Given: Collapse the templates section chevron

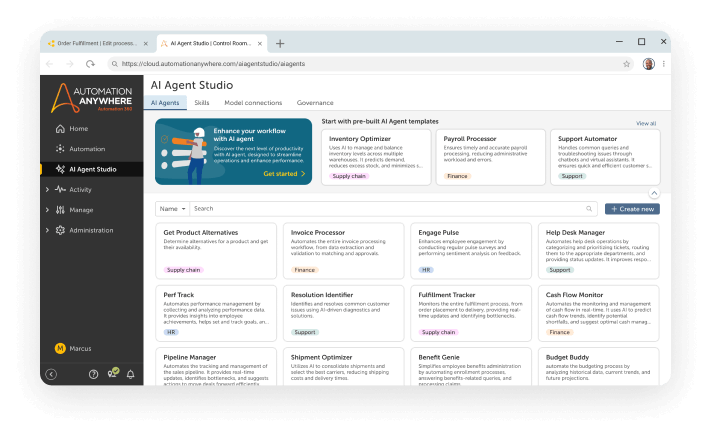Looking at the screenshot, I should point(654,193).
